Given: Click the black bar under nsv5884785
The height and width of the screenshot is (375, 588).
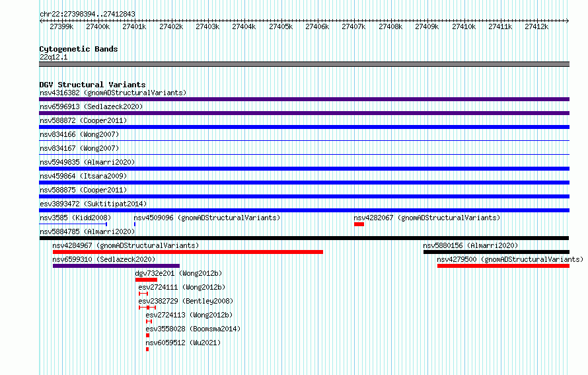Looking at the screenshot, I should (x=304, y=238).
